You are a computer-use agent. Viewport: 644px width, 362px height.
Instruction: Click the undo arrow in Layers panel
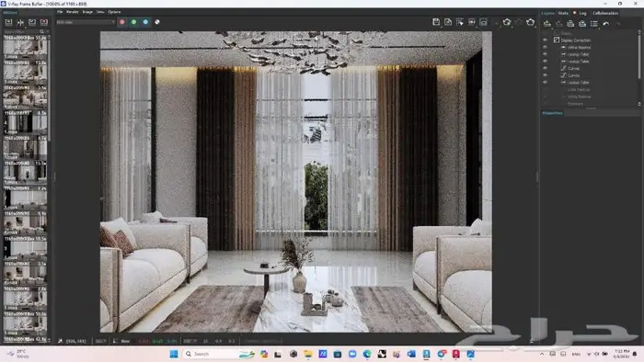(x=606, y=24)
